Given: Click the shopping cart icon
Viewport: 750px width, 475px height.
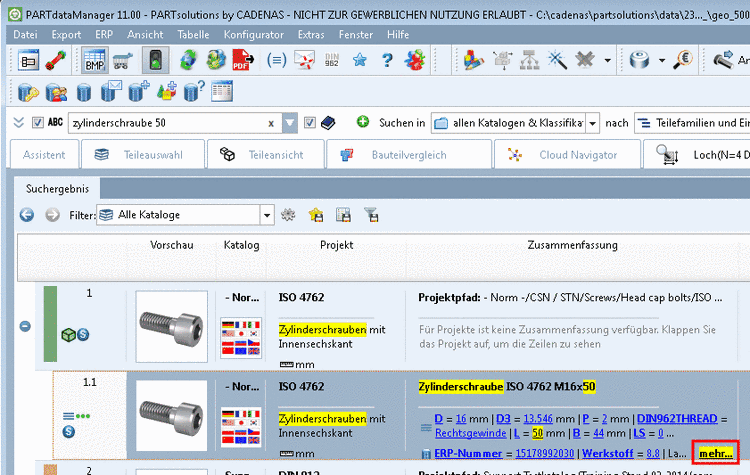Looking at the screenshot, I should [122, 61].
